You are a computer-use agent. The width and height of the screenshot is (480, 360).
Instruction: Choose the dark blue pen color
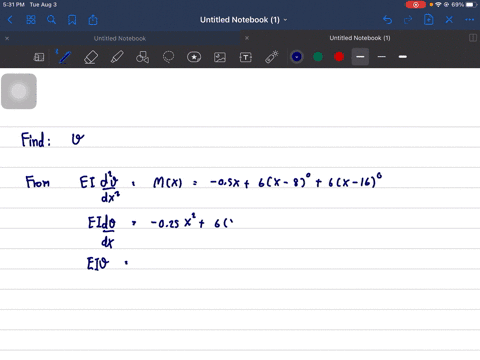pyautogui.click(x=297, y=57)
